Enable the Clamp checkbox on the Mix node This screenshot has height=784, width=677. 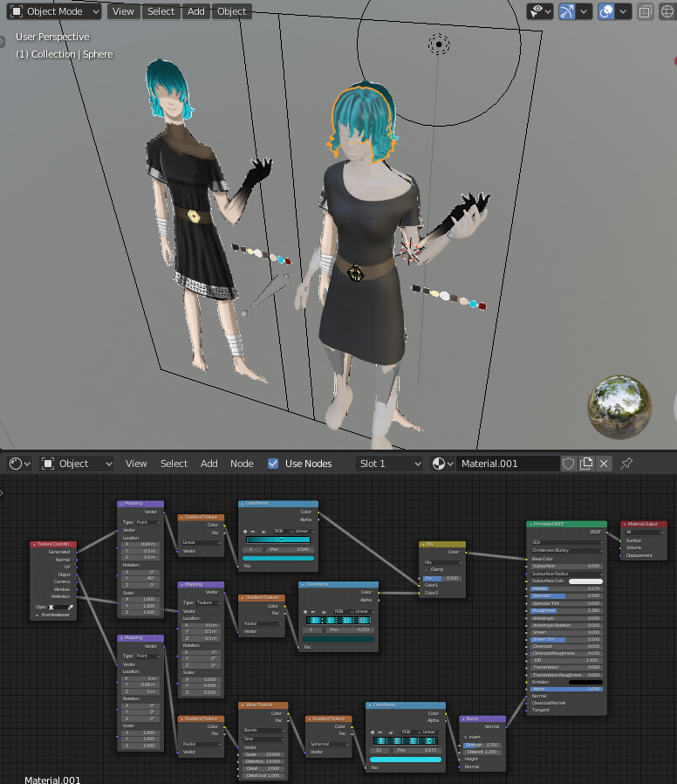click(427, 570)
